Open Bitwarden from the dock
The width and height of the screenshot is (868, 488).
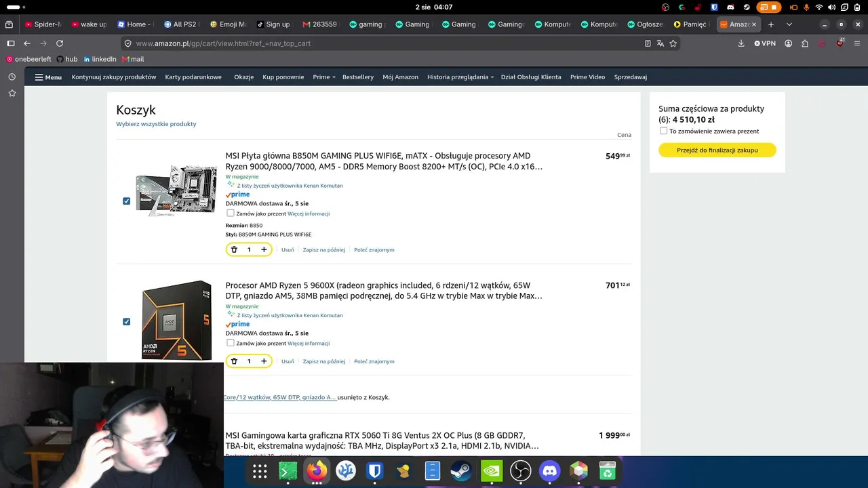(x=374, y=471)
